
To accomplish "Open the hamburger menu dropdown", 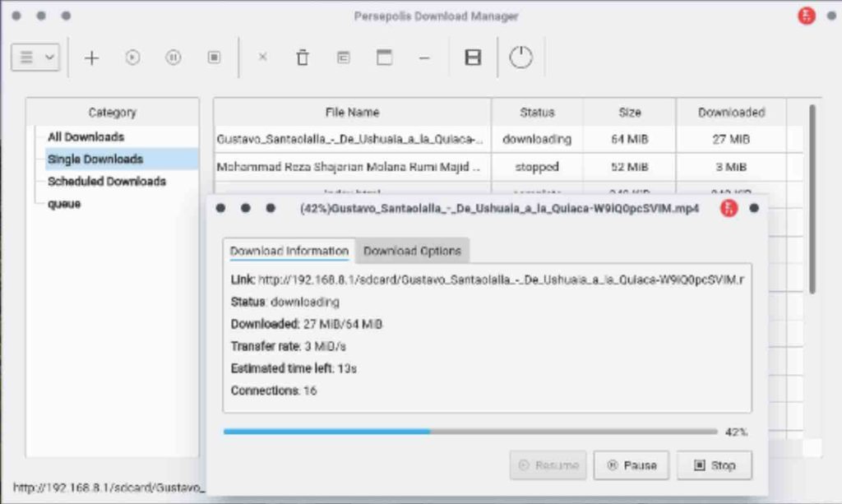I will pos(35,58).
